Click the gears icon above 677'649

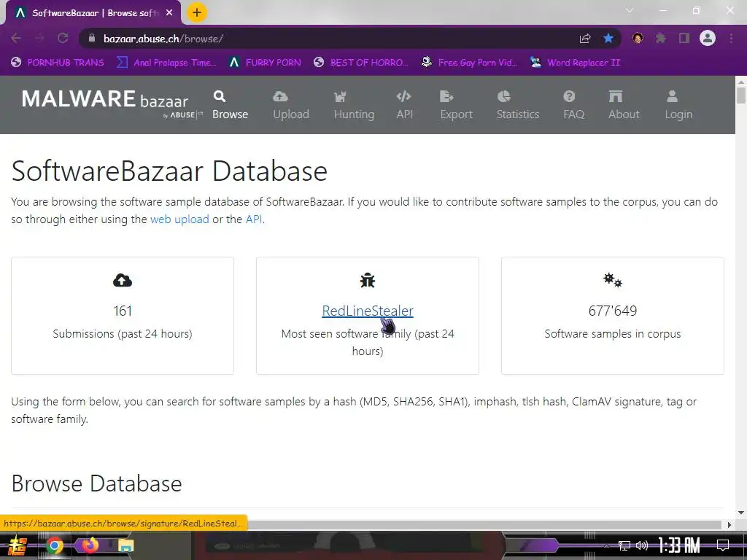pyautogui.click(x=613, y=280)
